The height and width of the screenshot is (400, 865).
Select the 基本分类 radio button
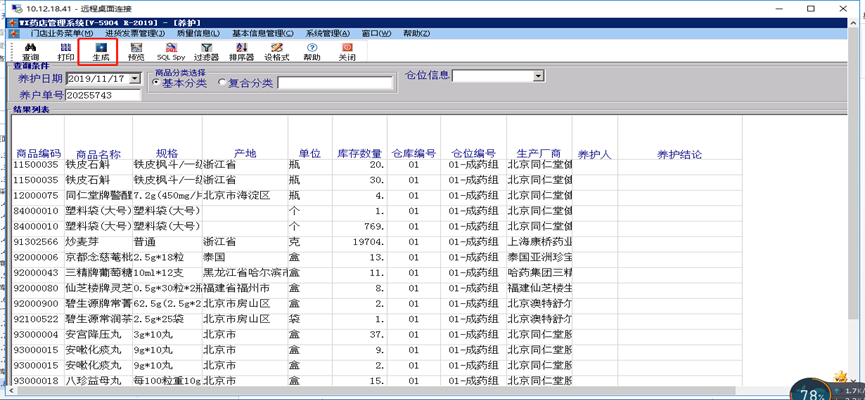click(155, 83)
